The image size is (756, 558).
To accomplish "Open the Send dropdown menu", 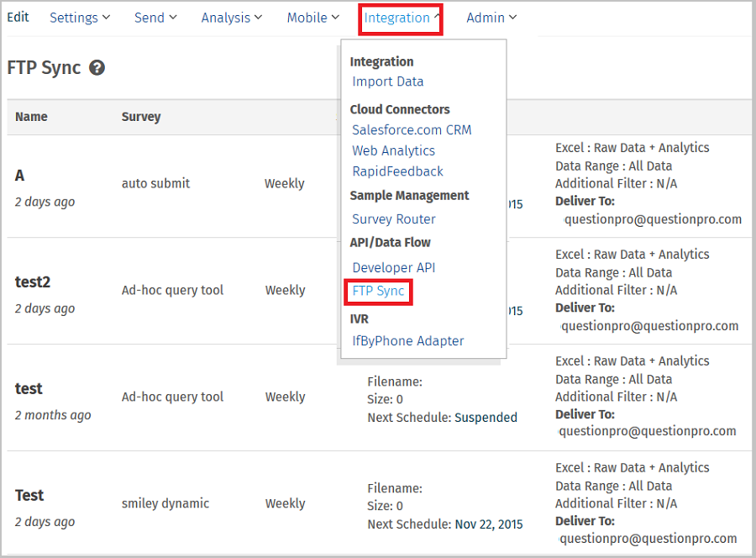I will (x=155, y=17).
